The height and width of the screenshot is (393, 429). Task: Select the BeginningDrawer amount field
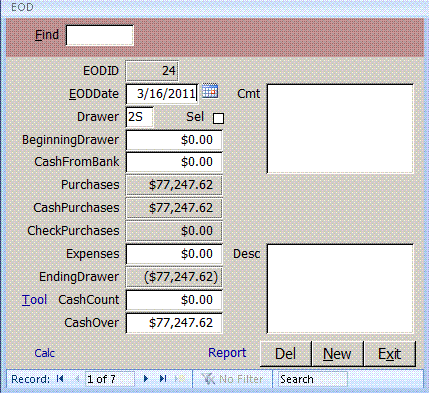174,140
